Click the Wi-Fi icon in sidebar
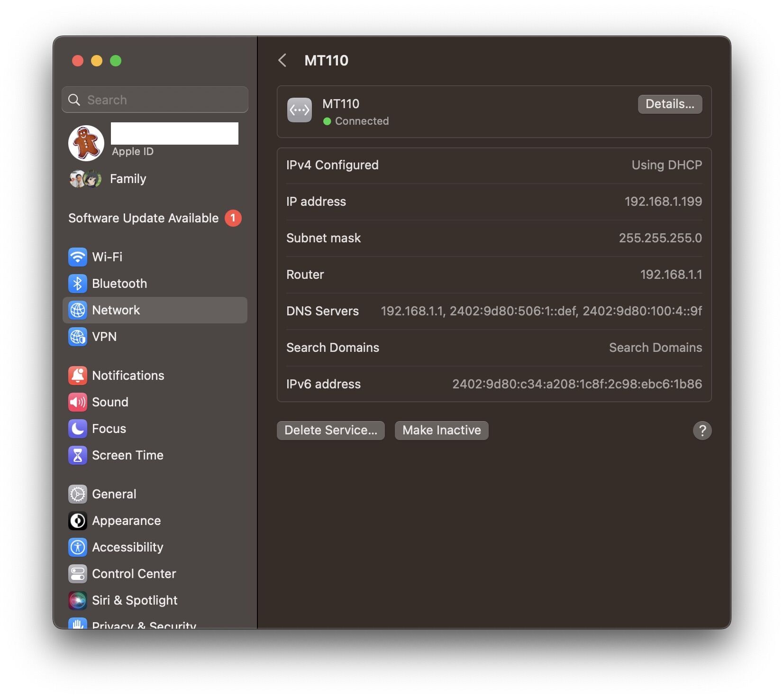Image resolution: width=784 pixels, height=699 pixels. point(78,257)
